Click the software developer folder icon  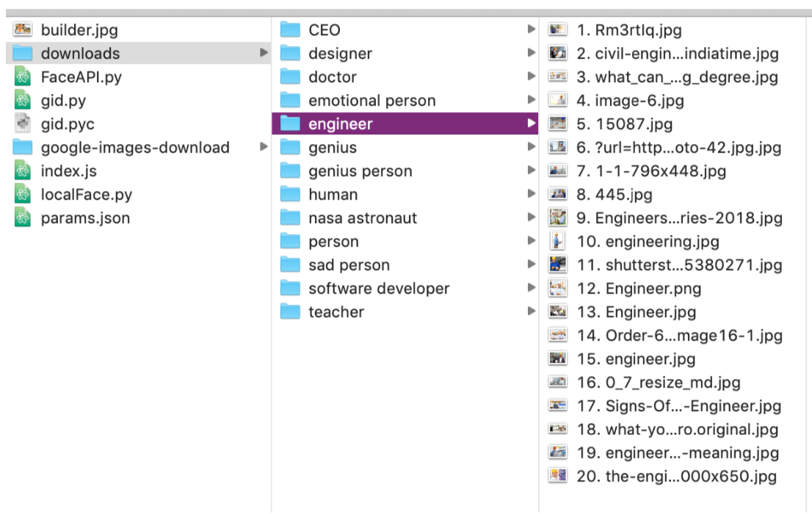pos(290,288)
